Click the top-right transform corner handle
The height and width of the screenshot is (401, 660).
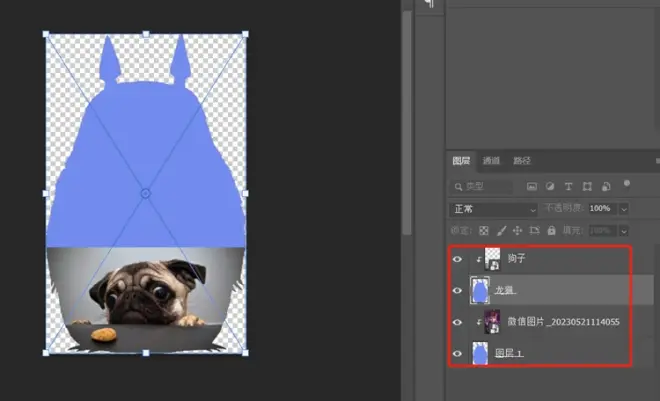[245, 34]
